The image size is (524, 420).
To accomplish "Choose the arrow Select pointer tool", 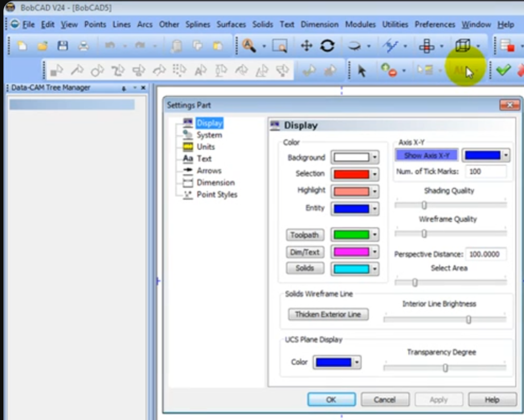I will point(361,71).
